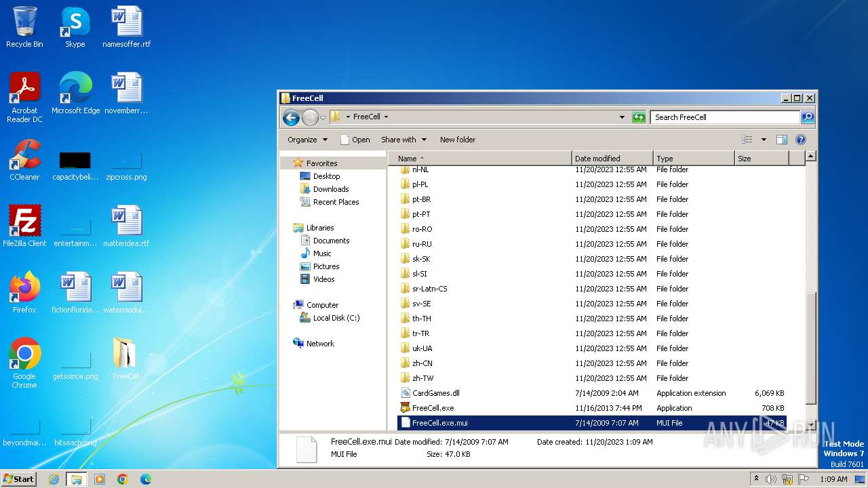Open Explorer help question mark
The image size is (868, 488).
point(800,140)
